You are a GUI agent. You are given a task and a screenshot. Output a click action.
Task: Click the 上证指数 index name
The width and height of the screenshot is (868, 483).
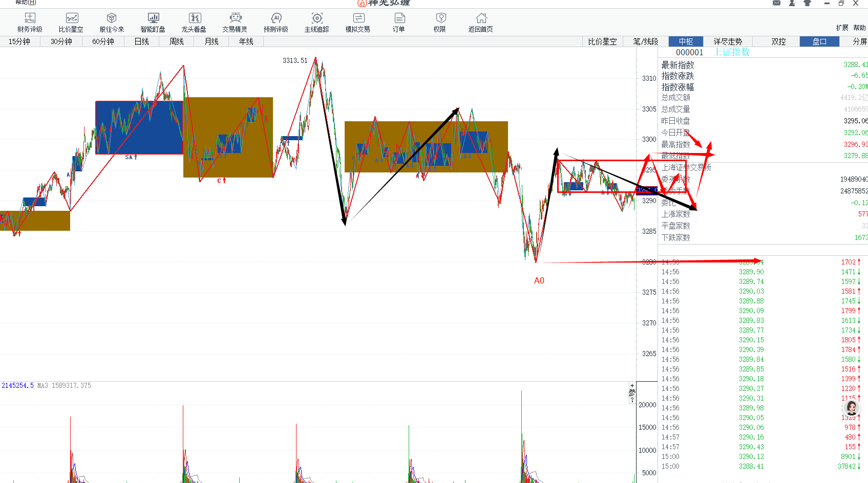click(732, 52)
